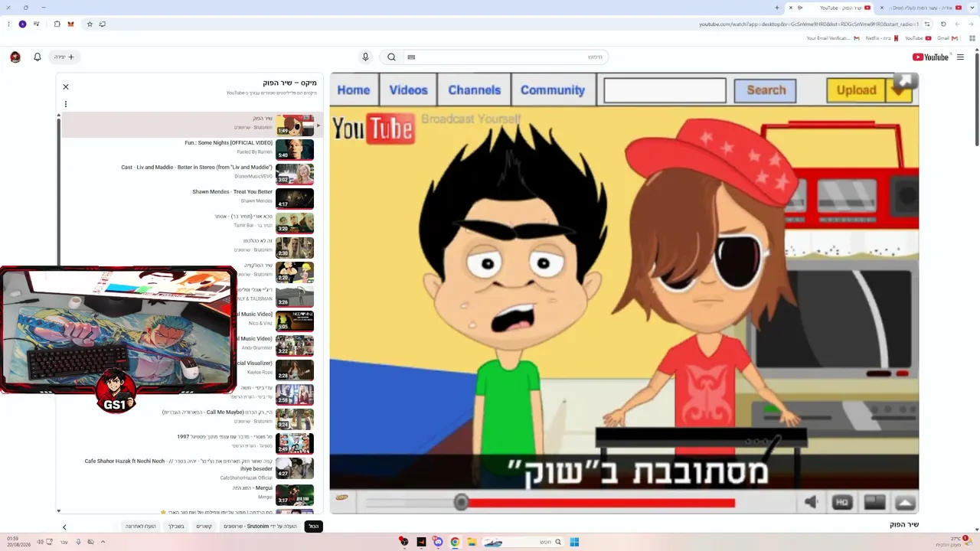Screen dimensions: 980x551
Task: Open the notifications bell
Action: [x=38, y=57]
